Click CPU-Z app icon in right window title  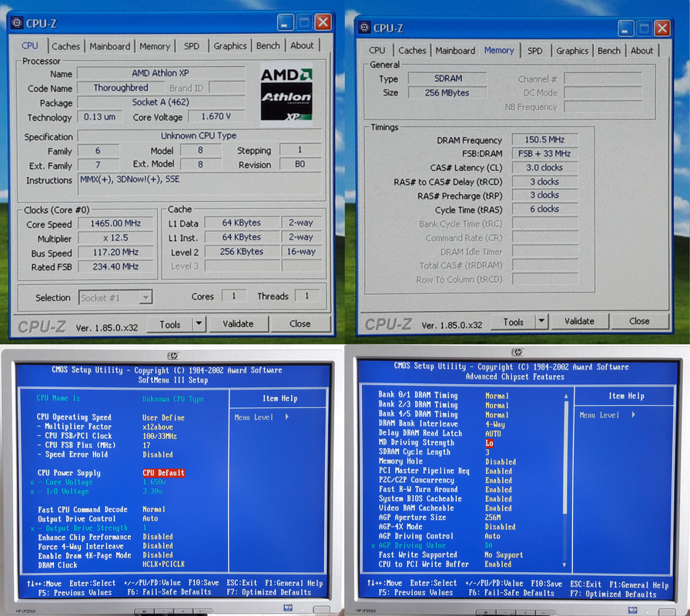[364, 27]
